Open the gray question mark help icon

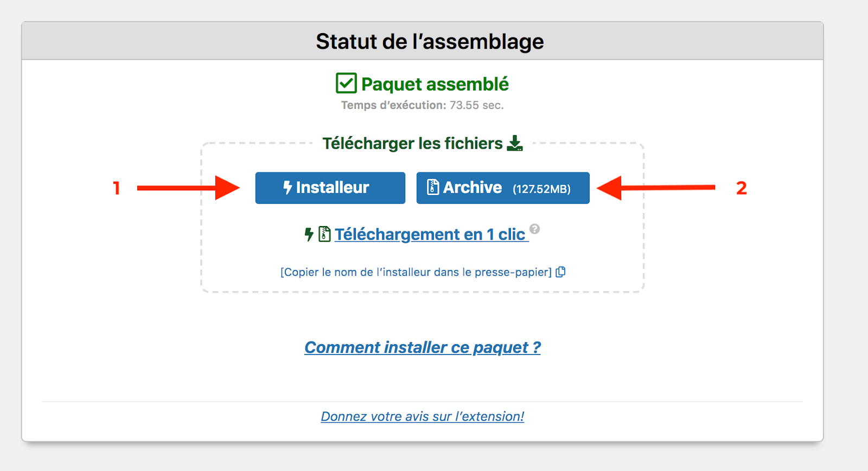coord(534,228)
